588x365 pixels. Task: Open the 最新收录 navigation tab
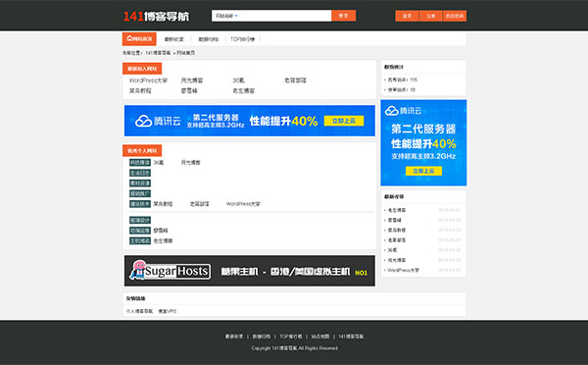(x=174, y=39)
